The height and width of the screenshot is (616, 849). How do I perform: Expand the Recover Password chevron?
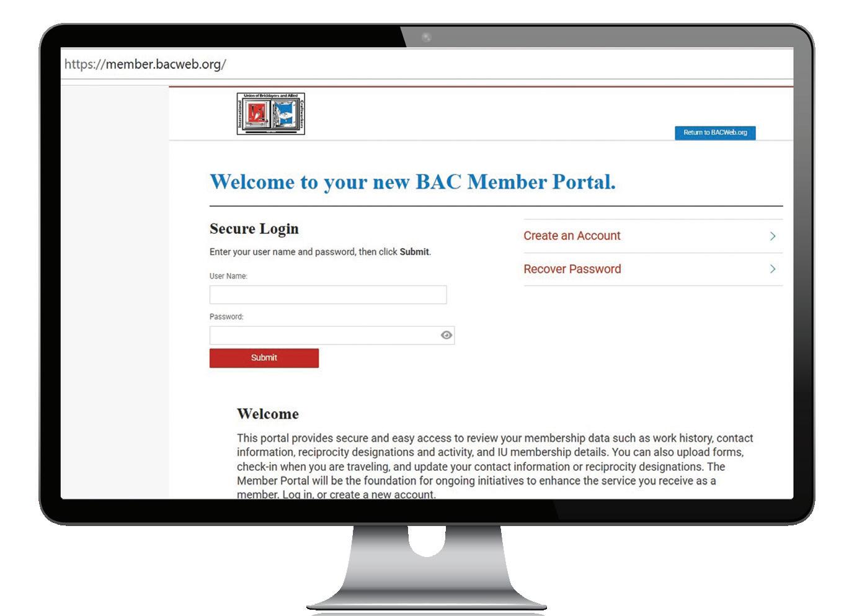tap(773, 269)
